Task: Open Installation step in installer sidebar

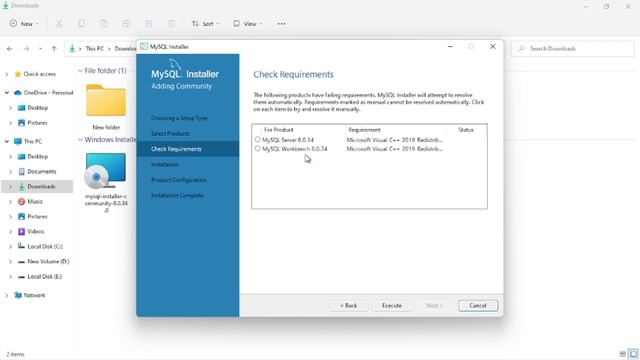Action: [x=165, y=164]
